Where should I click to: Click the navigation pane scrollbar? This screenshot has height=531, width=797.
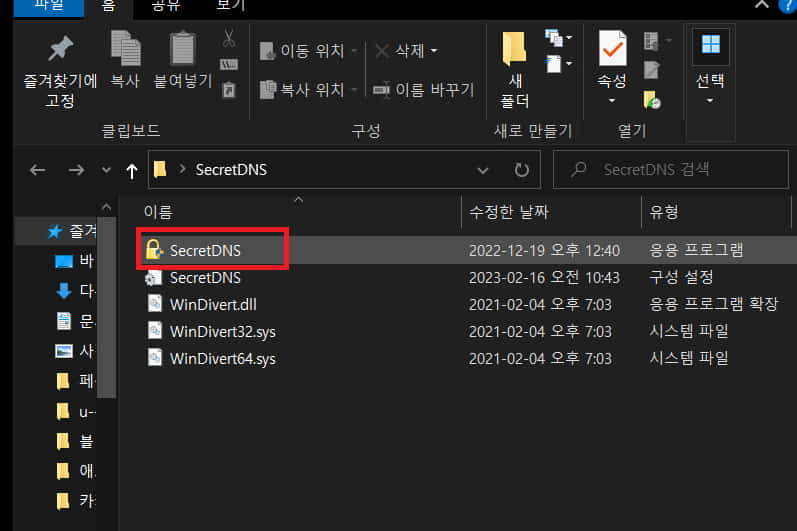tap(106, 307)
